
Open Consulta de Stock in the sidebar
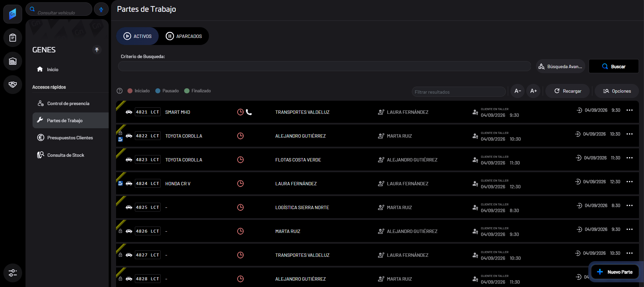[70, 155]
